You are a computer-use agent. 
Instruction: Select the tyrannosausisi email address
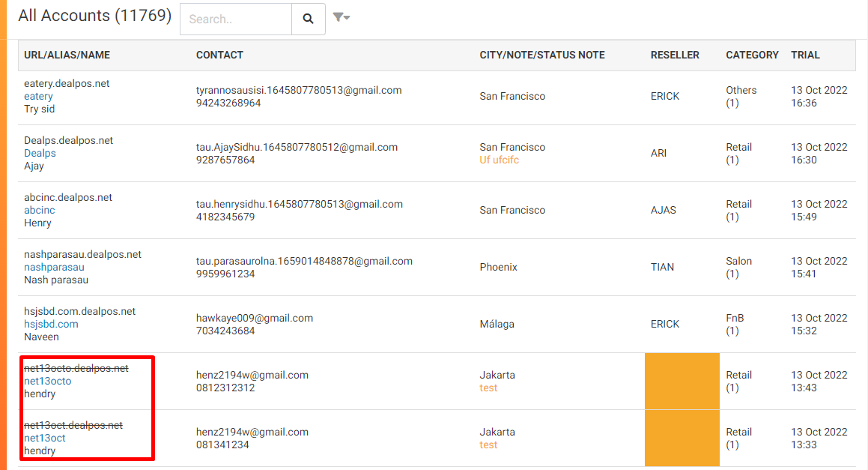(x=299, y=91)
